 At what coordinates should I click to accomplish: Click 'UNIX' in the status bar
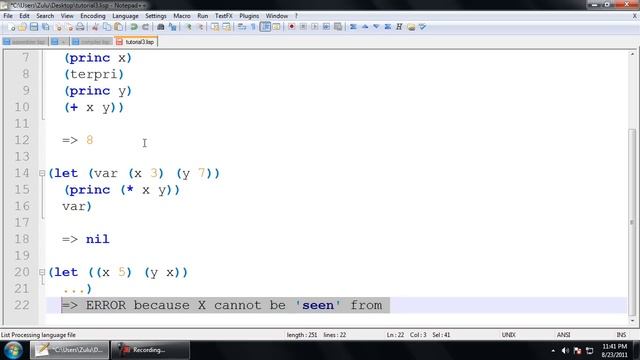tap(509, 335)
